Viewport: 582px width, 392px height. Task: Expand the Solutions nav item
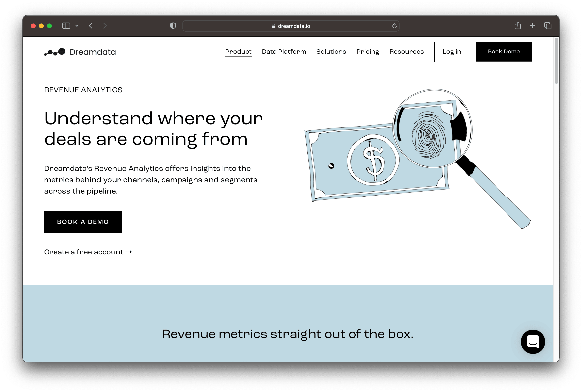(x=331, y=52)
